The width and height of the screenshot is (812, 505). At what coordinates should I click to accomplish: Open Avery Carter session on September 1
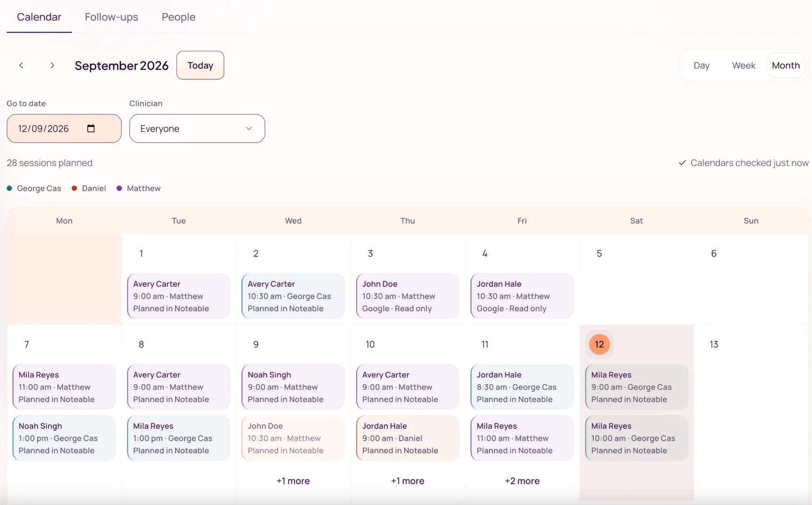point(179,296)
